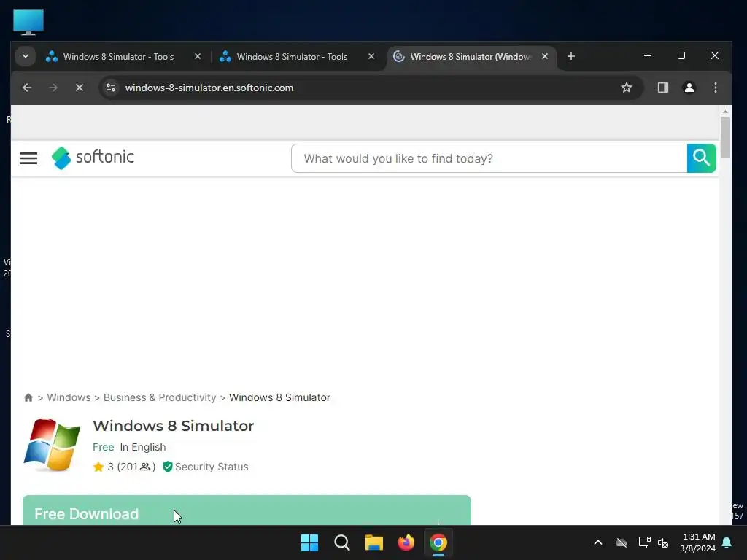Open the Softonic hamburger menu
This screenshot has width=747, height=560.
click(28, 158)
